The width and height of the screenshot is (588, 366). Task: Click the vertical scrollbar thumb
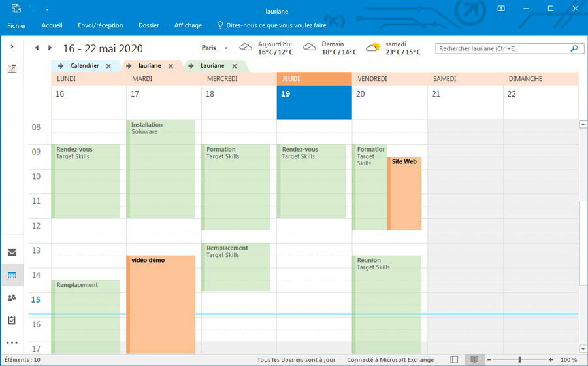click(x=583, y=243)
